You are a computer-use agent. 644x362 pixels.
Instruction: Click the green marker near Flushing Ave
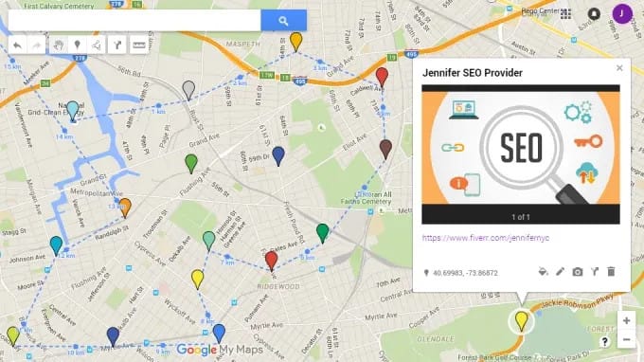[191, 164]
